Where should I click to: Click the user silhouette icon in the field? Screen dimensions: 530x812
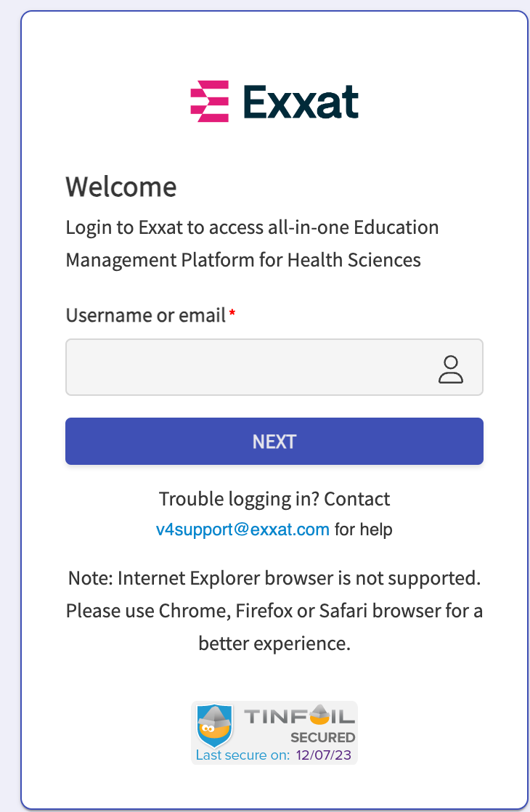click(450, 369)
